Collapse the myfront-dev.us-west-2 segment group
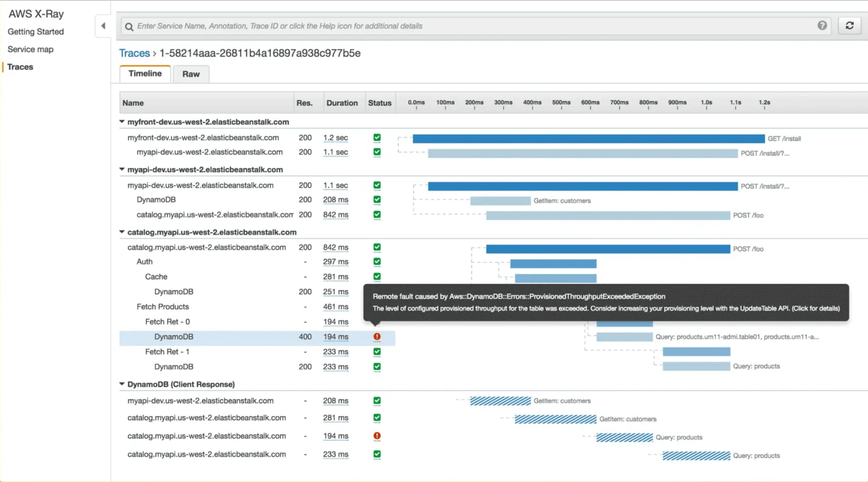The width and height of the screenshot is (868, 482). coord(122,122)
